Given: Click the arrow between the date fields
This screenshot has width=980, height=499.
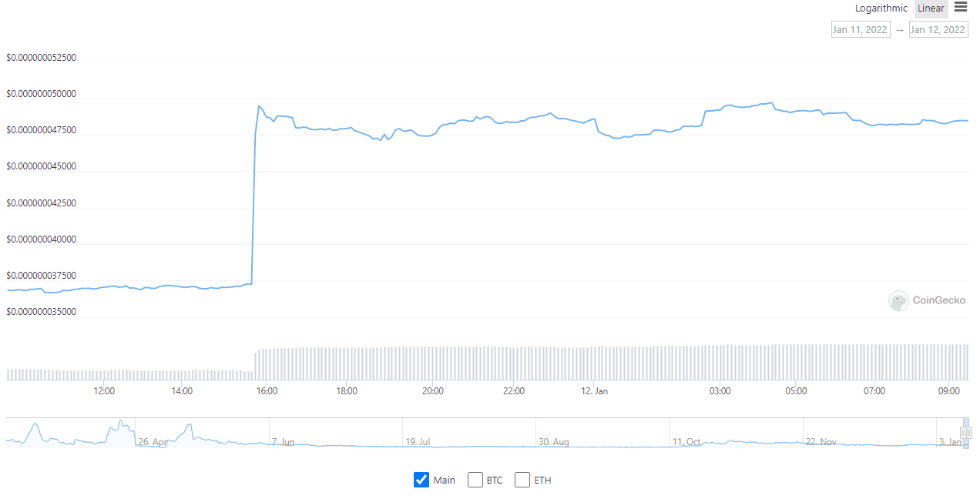Looking at the screenshot, I should pos(901,28).
